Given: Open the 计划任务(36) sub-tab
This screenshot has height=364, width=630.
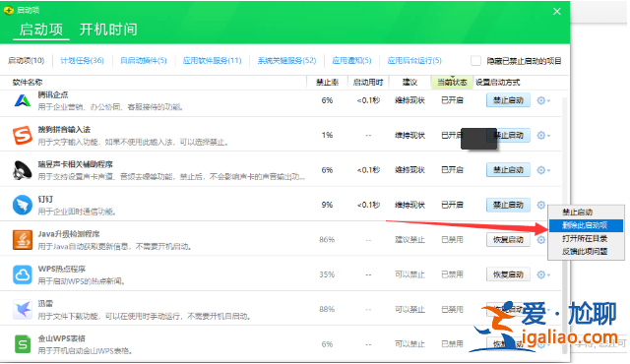Looking at the screenshot, I should tap(82, 61).
